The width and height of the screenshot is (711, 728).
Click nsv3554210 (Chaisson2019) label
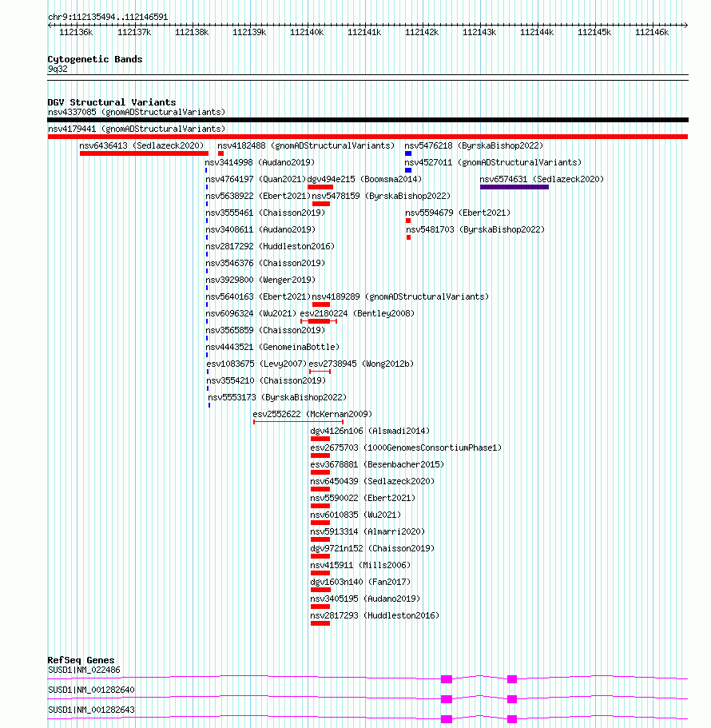click(266, 380)
